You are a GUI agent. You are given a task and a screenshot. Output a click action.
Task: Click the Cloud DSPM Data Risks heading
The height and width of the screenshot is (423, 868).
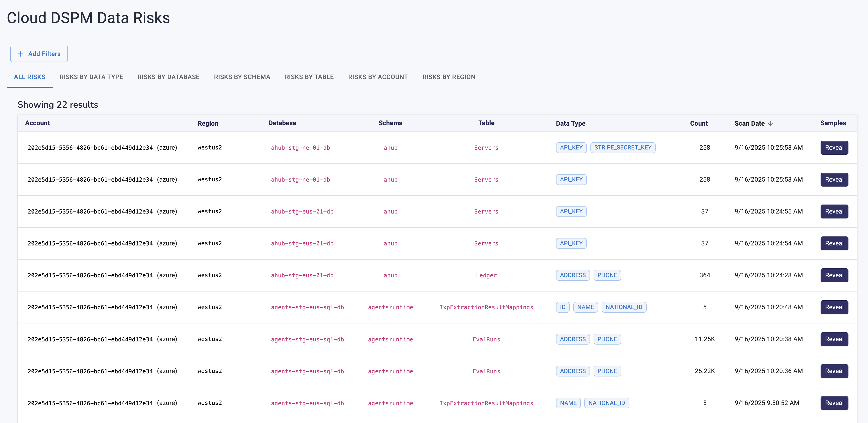click(88, 18)
